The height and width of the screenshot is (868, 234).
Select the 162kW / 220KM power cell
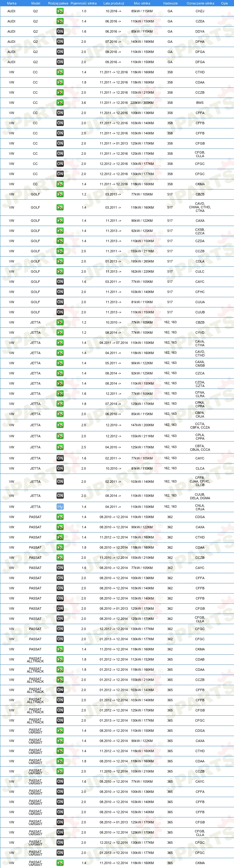(x=142, y=271)
